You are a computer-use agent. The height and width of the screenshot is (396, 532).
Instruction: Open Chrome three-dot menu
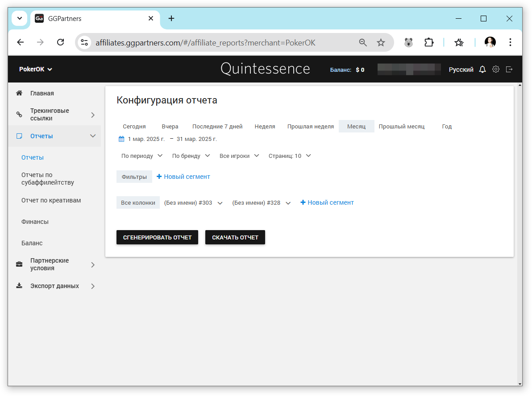[510, 42]
